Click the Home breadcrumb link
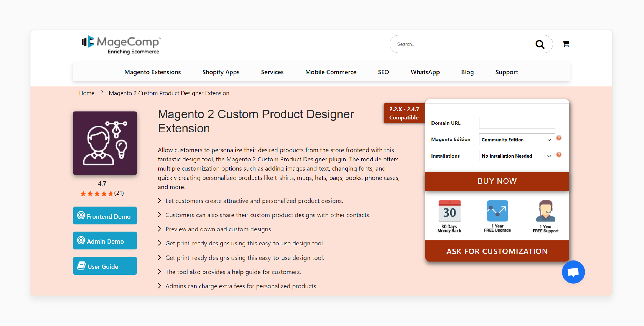This screenshot has width=644, height=326. click(87, 93)
